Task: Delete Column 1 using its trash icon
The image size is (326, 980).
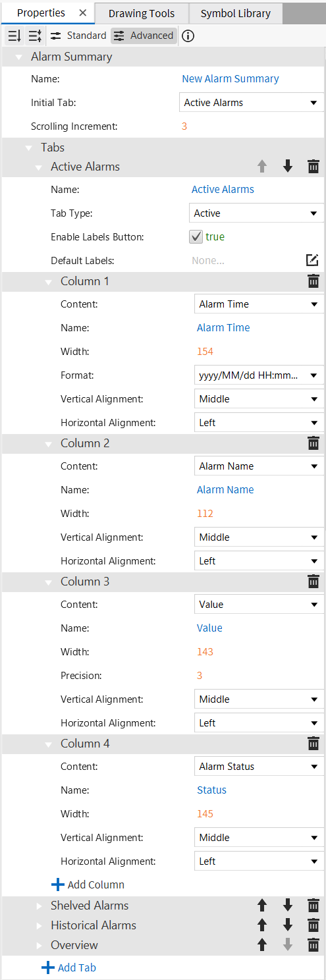Action: 313,281
